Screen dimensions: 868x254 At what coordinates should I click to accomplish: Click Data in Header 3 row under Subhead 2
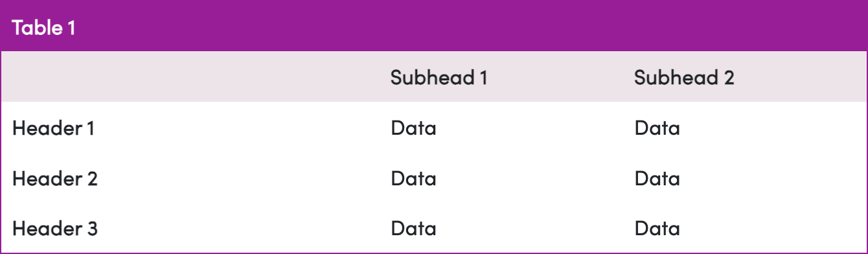pyautogui.click(x=657, y=228)
